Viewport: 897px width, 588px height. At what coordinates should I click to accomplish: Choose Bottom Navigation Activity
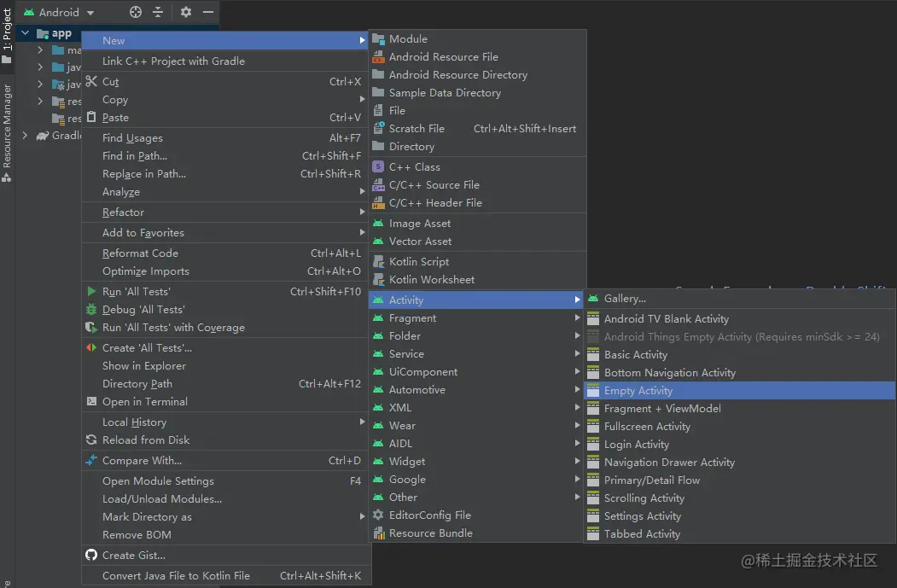pyautogui.click(x=740, y=373)
